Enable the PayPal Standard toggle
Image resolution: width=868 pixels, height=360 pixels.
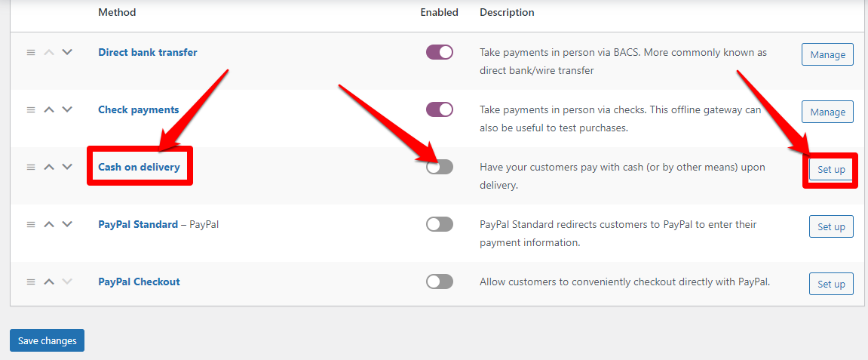click(440, 224)
